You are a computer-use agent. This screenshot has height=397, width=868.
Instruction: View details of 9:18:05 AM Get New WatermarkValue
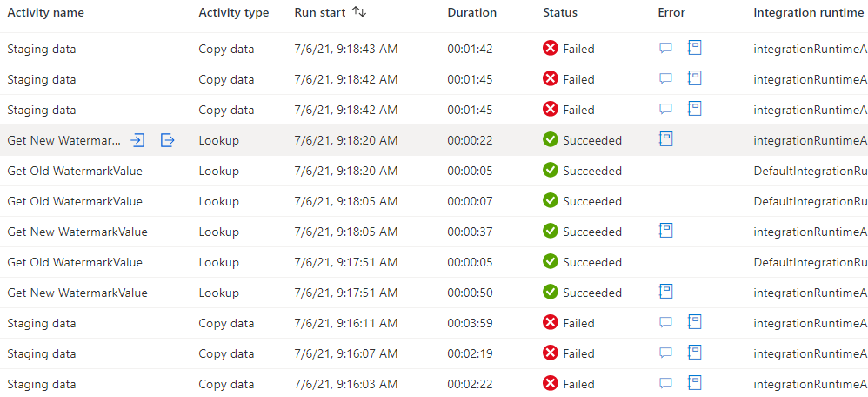(x=666, y=231)
